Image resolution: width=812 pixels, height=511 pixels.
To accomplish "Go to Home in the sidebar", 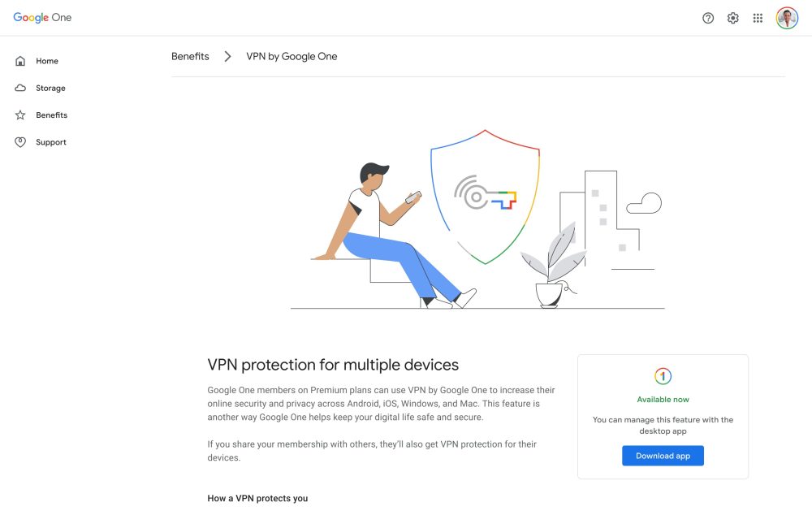I will pos(47,61).
